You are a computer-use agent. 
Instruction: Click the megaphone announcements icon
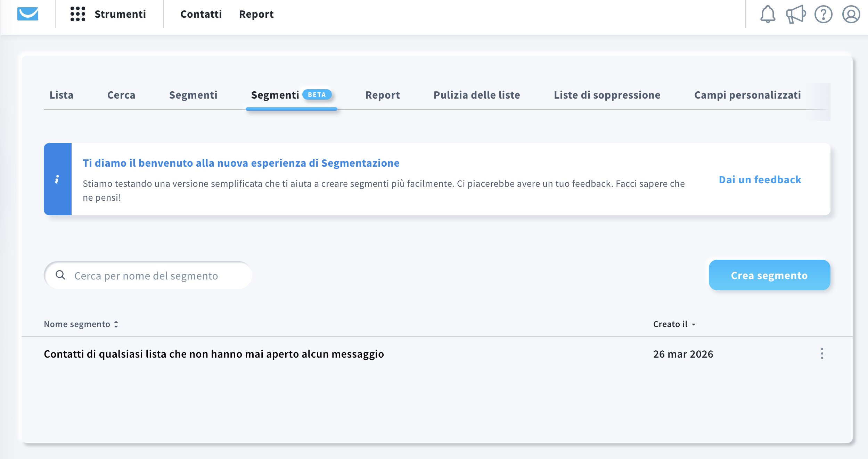point(795,14)
